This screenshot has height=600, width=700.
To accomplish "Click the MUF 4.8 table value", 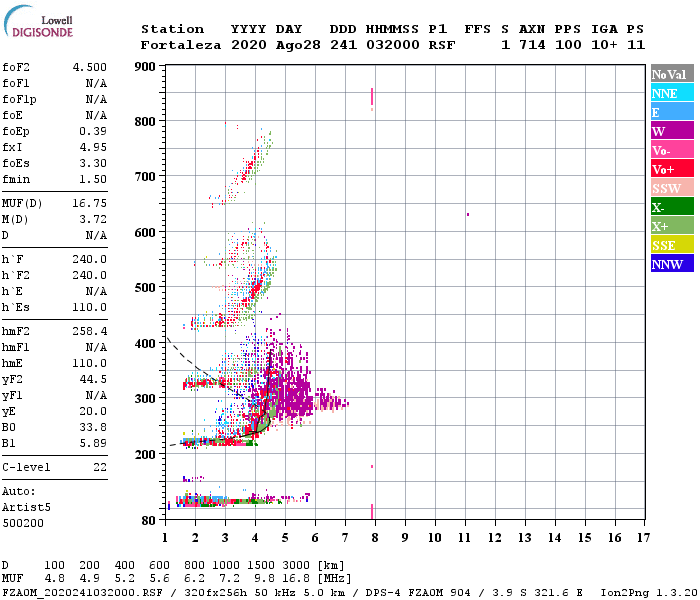I will (54, 578).
